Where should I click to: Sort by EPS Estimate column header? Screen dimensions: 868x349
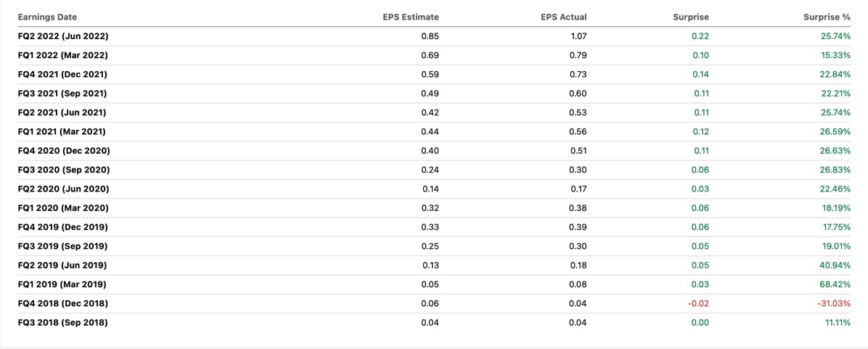pyautogui.click(x=411, y=17)
